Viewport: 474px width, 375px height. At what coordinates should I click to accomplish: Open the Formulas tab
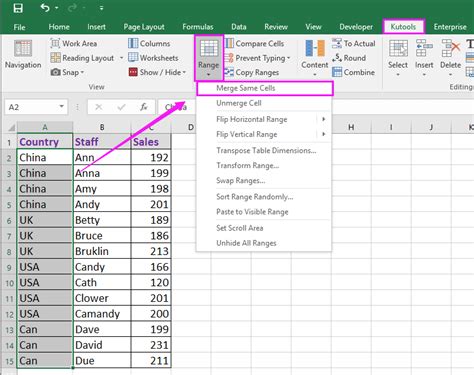pos(198,27)
